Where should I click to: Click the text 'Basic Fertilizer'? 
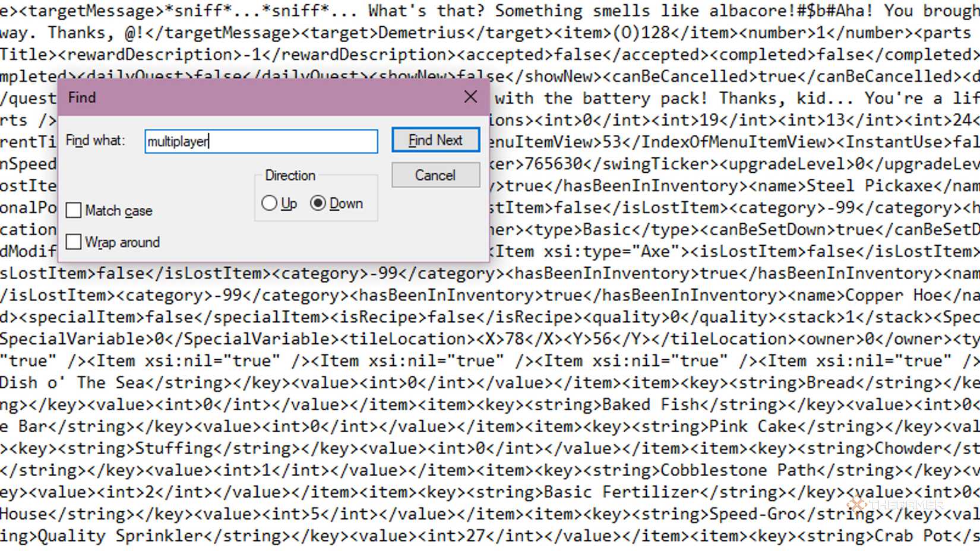coord(622,492)
